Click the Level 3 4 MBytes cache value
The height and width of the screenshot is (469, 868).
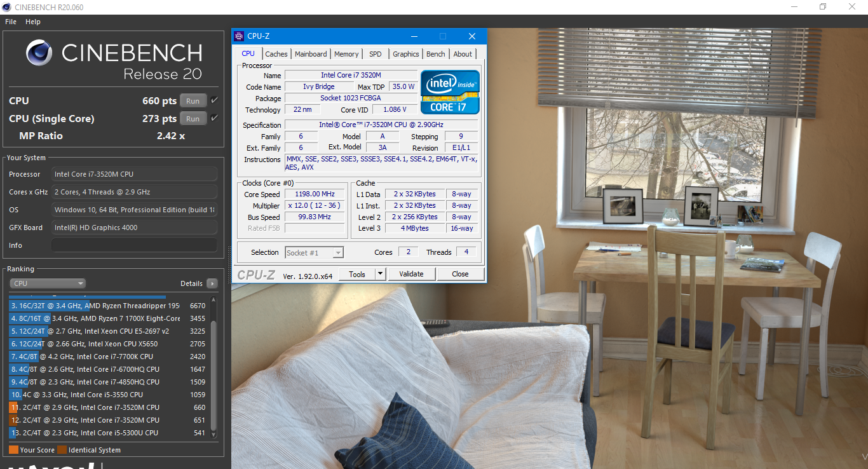415,228
